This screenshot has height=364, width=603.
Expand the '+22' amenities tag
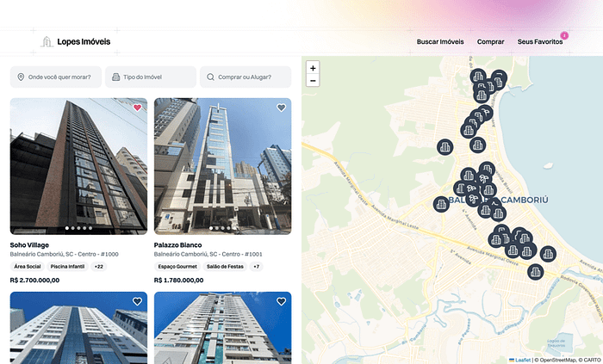[98, 267]
